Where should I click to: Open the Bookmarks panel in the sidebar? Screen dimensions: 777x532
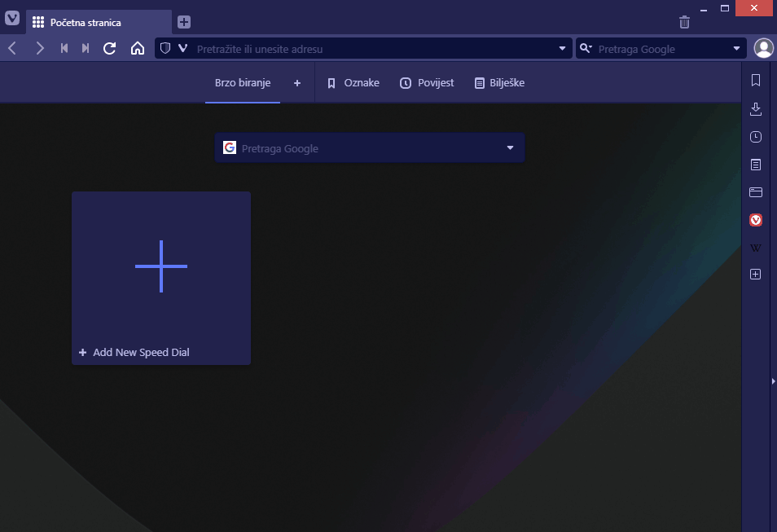click(755, 80)
